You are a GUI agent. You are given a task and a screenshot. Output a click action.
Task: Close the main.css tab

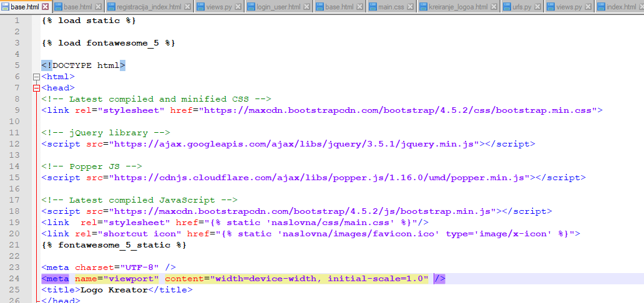[411, 7]
